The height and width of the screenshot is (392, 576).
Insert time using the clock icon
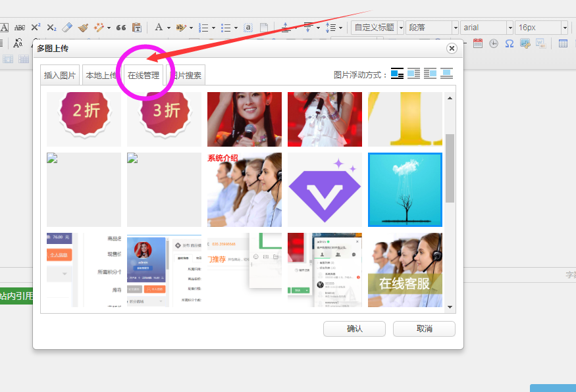pyautogui.click(x=494, y=43)
